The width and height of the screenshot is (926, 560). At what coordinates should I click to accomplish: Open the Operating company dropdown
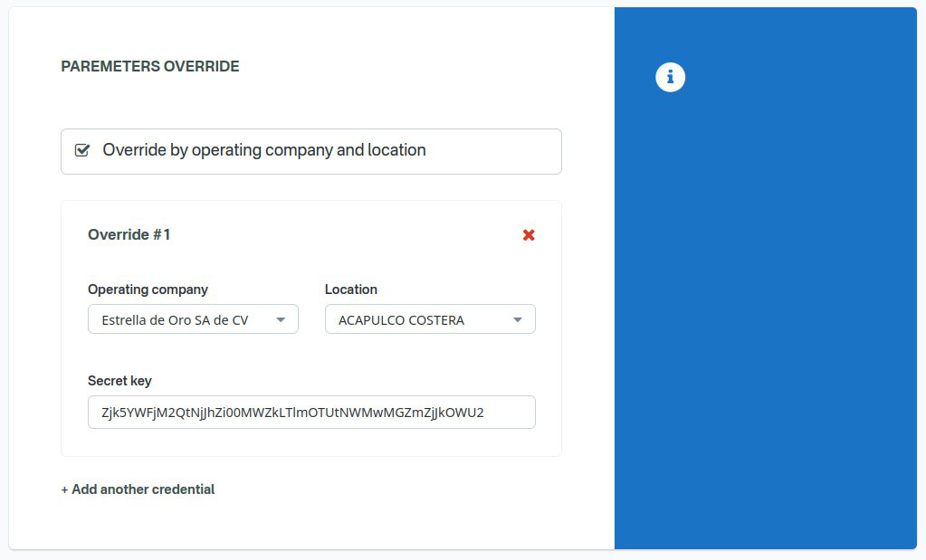(x=192, y=319)
